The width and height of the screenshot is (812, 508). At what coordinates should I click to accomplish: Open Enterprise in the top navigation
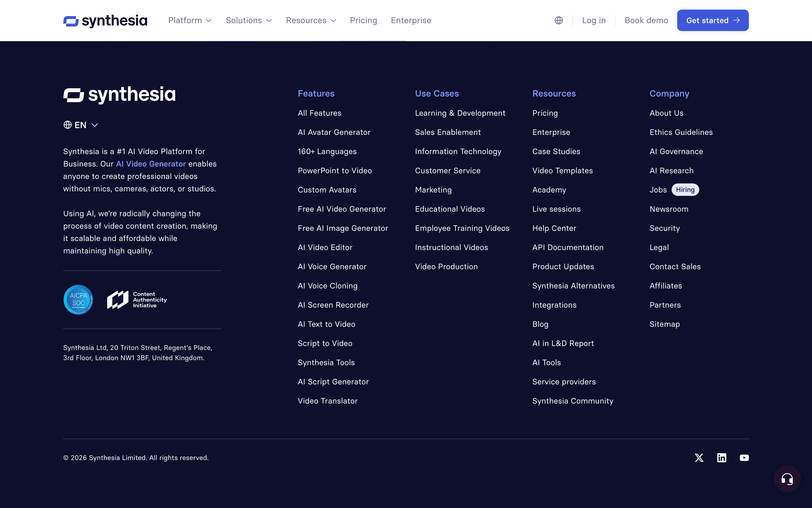[x=411, y=20]
